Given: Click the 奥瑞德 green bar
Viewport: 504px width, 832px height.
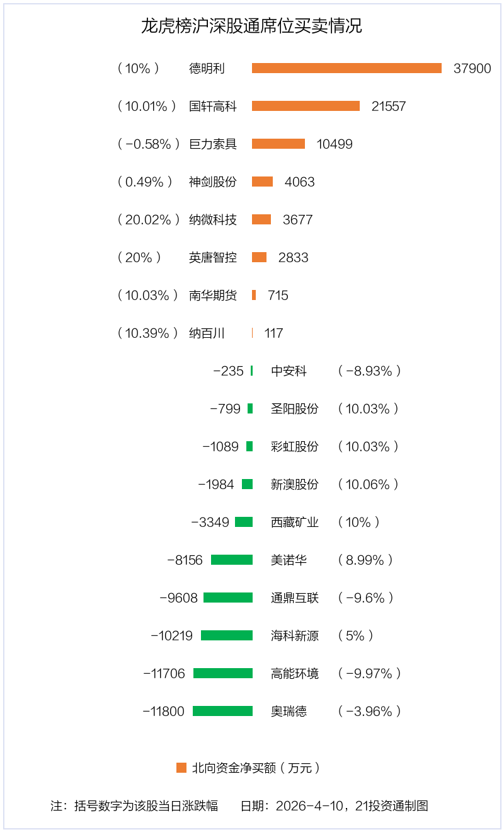Looking at the screenshot, I should pyautogui.click(x=222, y=711).
